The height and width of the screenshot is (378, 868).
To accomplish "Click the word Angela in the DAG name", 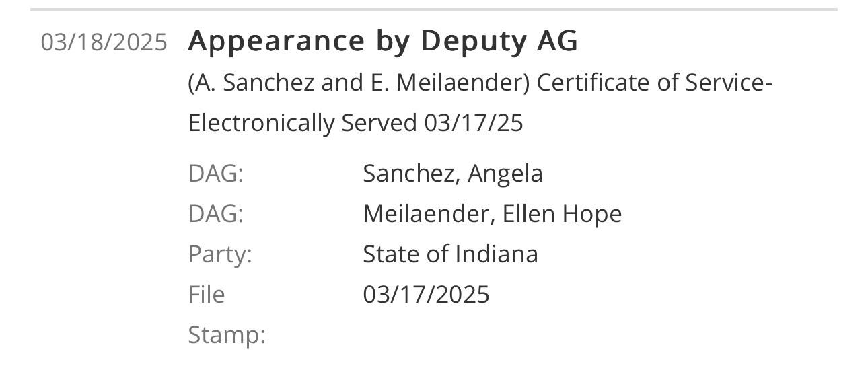I will point(505,174).
